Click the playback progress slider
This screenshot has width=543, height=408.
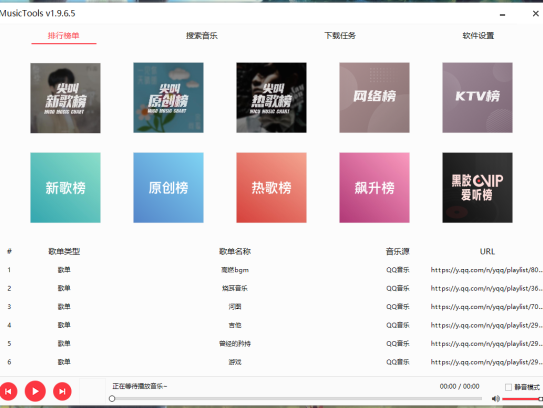(296, 399)
